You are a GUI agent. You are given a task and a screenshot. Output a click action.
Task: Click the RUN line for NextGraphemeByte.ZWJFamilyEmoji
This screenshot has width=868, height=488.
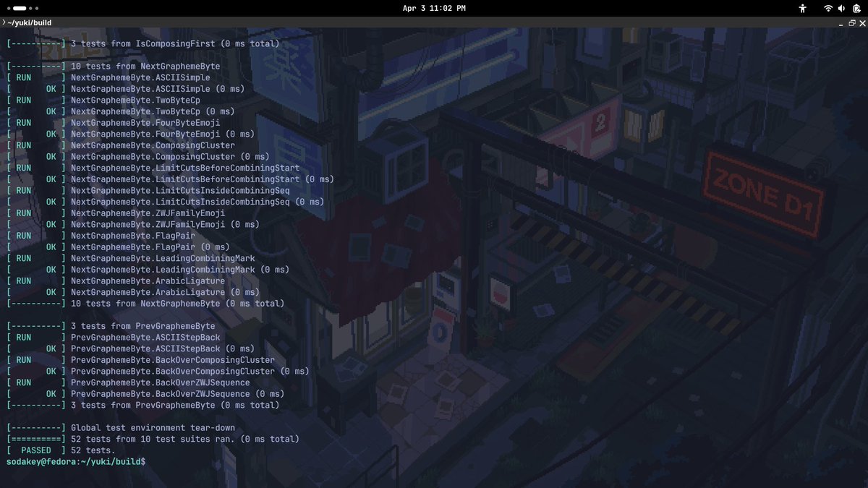(x=116, y=213)
